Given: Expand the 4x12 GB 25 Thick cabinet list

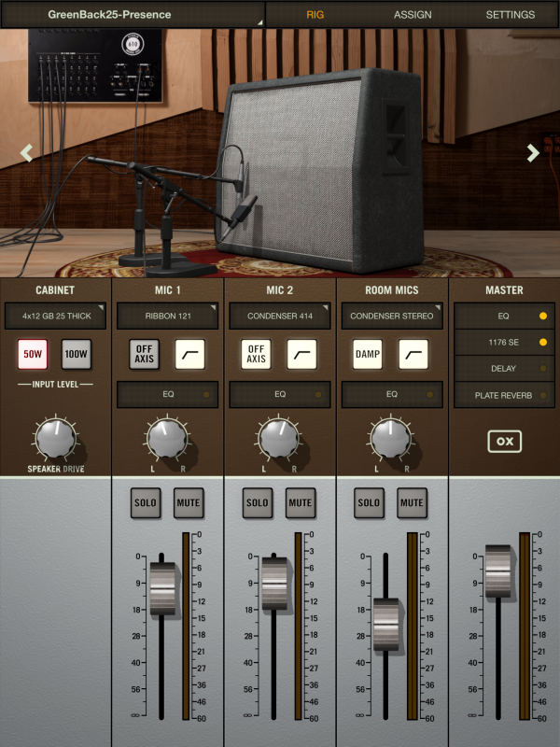Looking at the screenshot, I should (56, 316).
